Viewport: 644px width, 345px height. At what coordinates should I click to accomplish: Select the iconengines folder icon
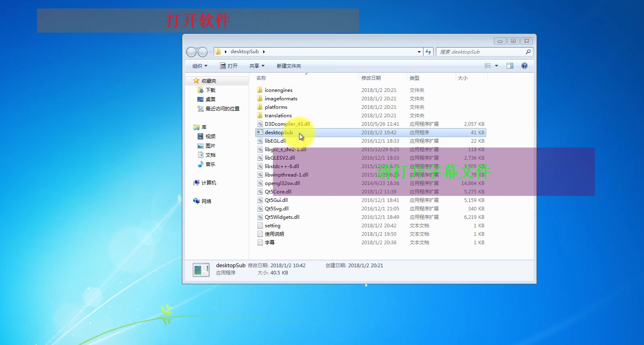pyautogui.click(x=260, y=90)
